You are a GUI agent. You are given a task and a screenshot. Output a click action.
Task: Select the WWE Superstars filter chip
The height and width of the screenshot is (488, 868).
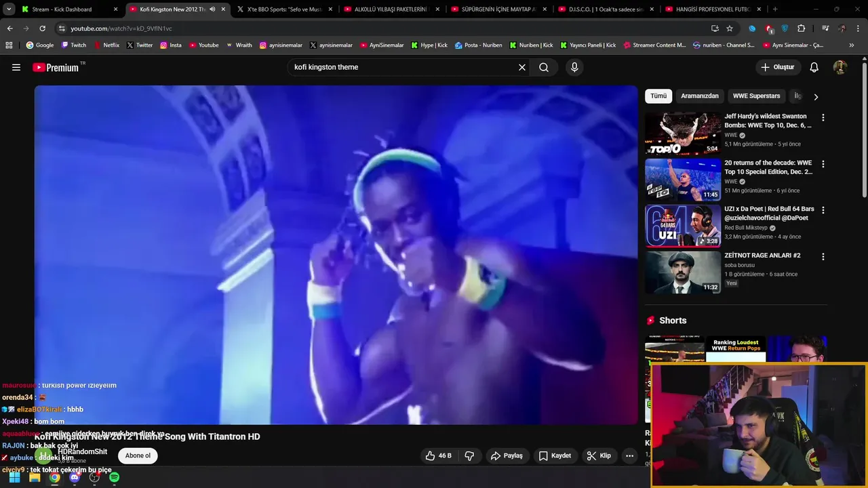click(756, 96)
